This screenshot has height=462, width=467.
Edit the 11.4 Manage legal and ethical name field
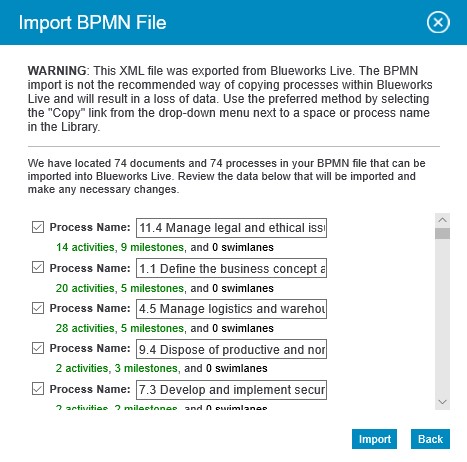pos(231,228)
